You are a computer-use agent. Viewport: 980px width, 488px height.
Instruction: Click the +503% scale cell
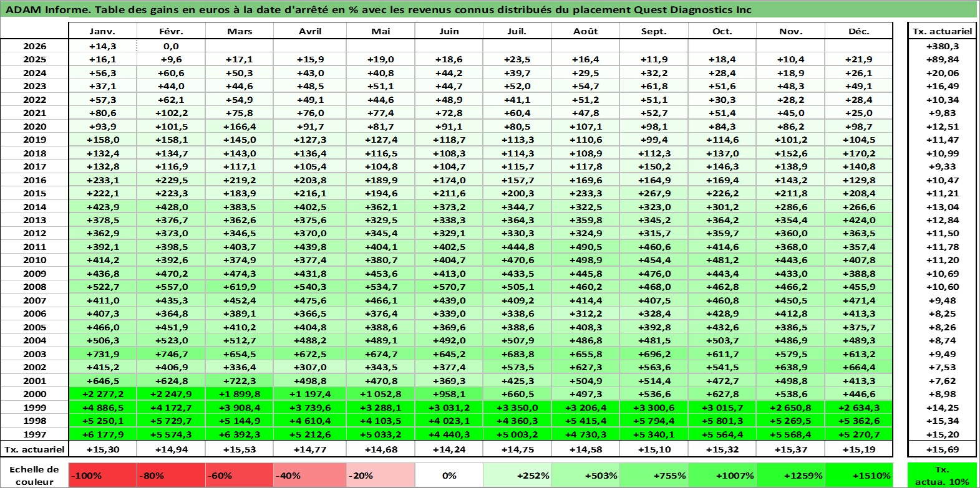point(586,476)
